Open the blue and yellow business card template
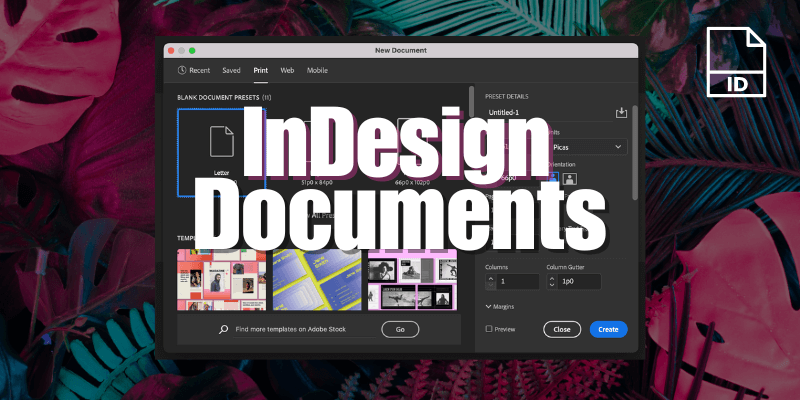This screenshot has width=800, height=400. [317, 280]
